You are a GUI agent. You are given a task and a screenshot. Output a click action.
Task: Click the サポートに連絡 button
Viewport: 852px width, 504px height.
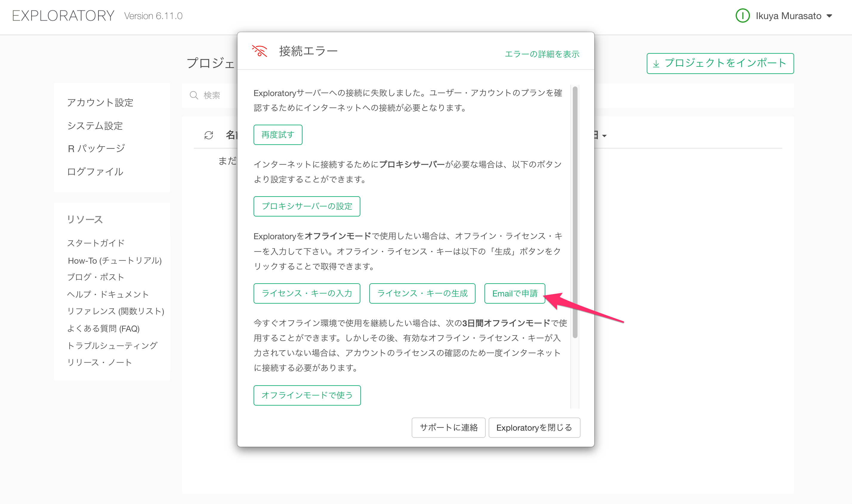[x=448, y=428]
